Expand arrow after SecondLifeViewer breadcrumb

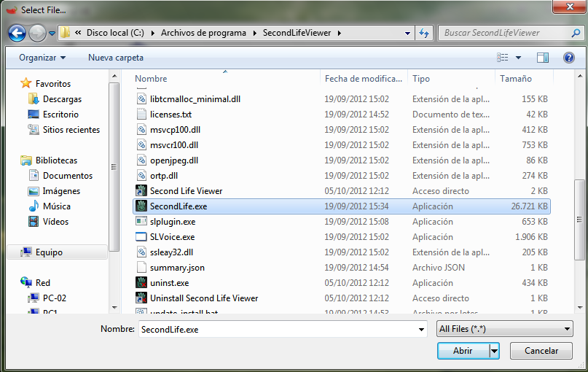340,33
